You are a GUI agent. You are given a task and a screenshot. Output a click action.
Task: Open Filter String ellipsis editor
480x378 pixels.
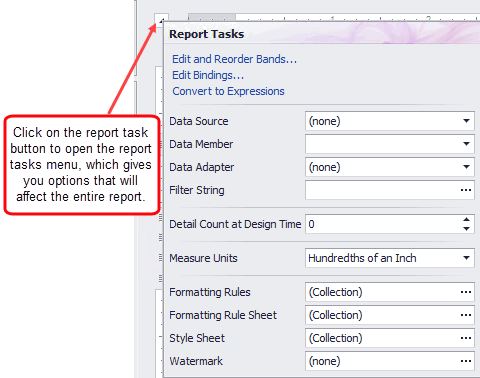(466, 190)
